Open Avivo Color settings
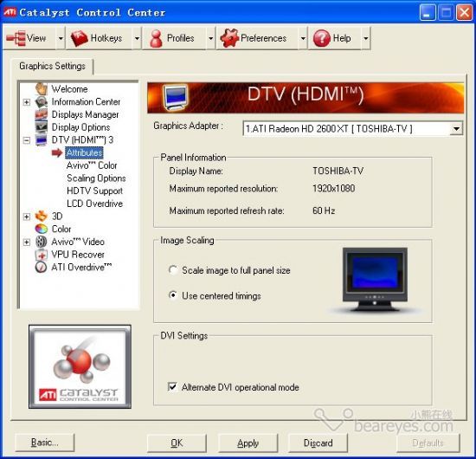This screenshot has height=459, width=476. [x=92, y=165]
